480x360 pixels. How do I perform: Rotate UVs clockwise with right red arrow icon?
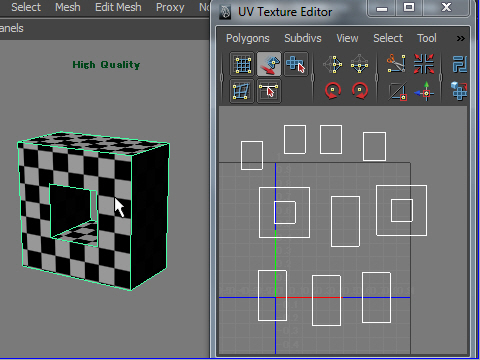point(360,91)
